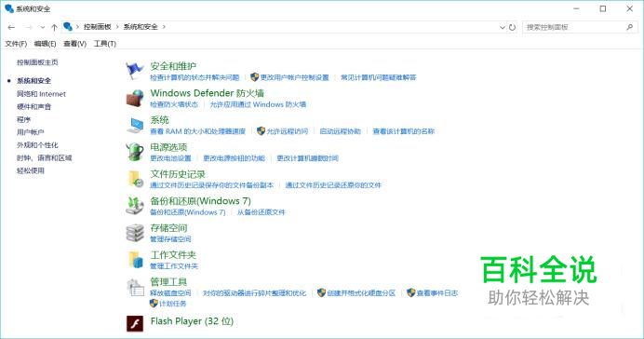Click the Windows Defender 防火墙 brick wall icon

coord(135,98)
